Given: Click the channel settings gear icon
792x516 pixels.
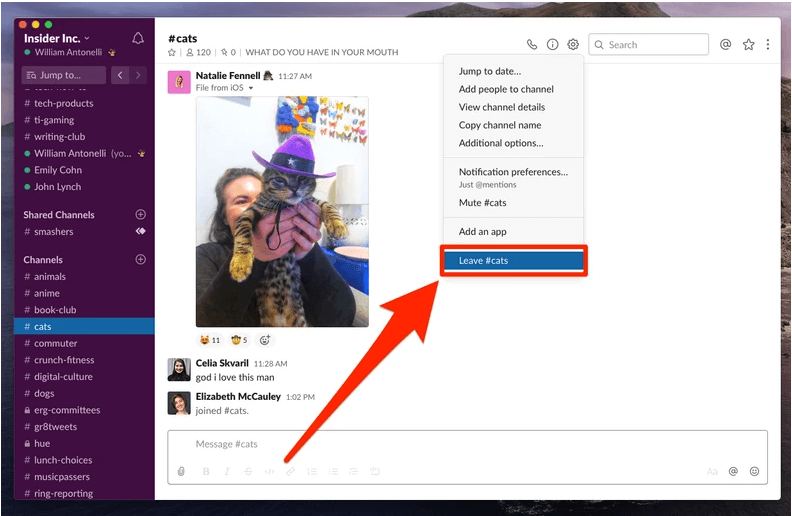Looking at the screenshot, I should (x=573, y=45).
